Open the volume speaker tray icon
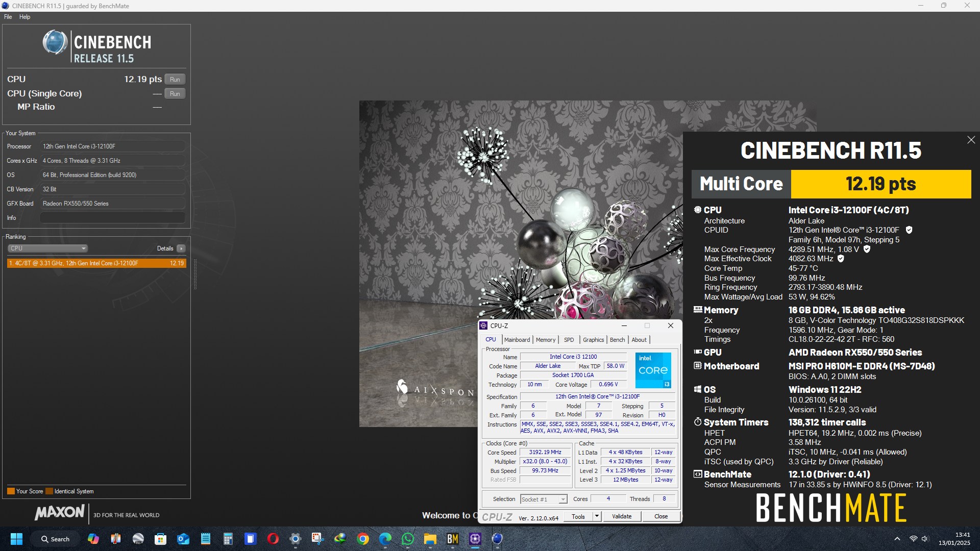Screen dimensions: 980x551 click(x=925, y=539)
